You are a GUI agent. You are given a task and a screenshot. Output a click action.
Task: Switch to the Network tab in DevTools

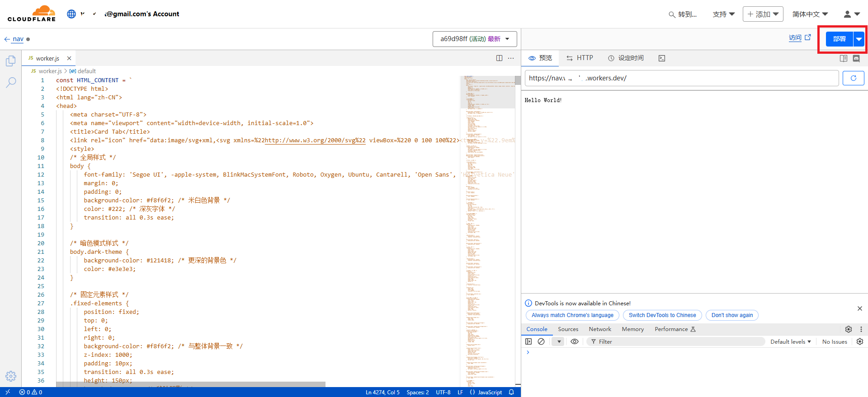[599, 329]
